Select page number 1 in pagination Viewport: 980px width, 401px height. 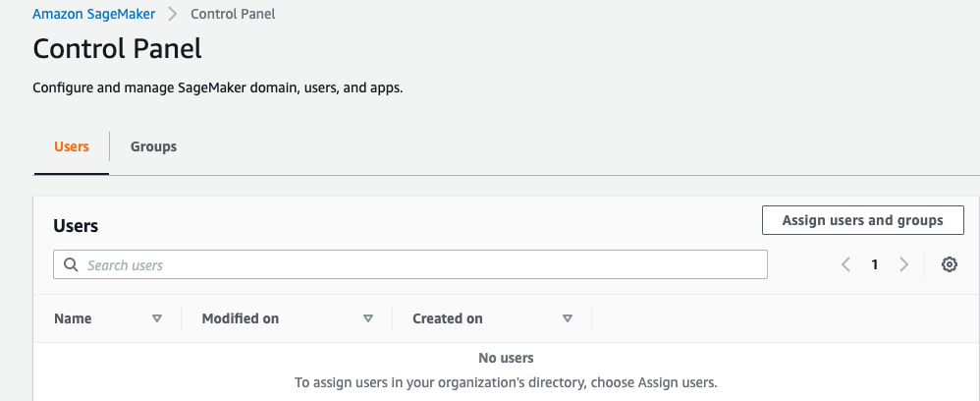click(x=875, y=264)
